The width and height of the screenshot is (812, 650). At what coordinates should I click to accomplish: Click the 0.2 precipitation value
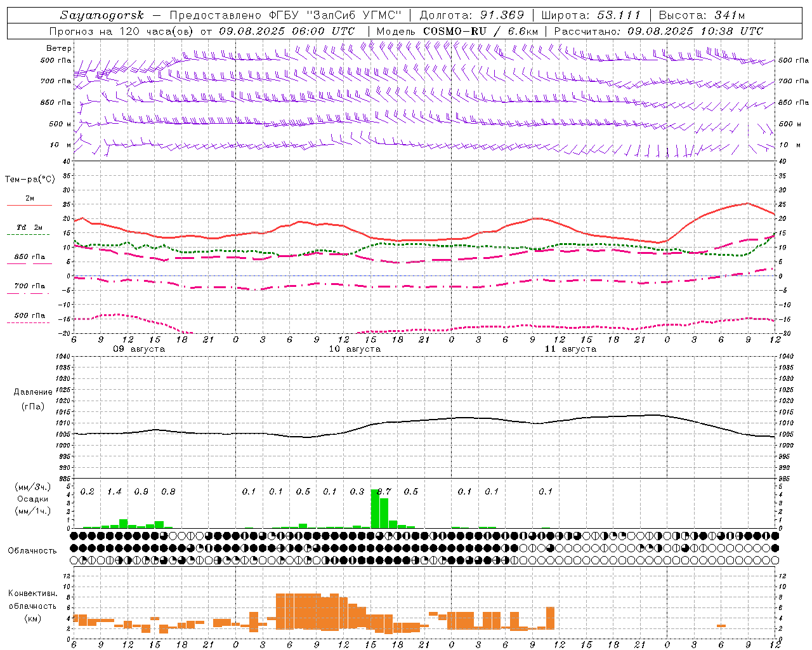88,492
